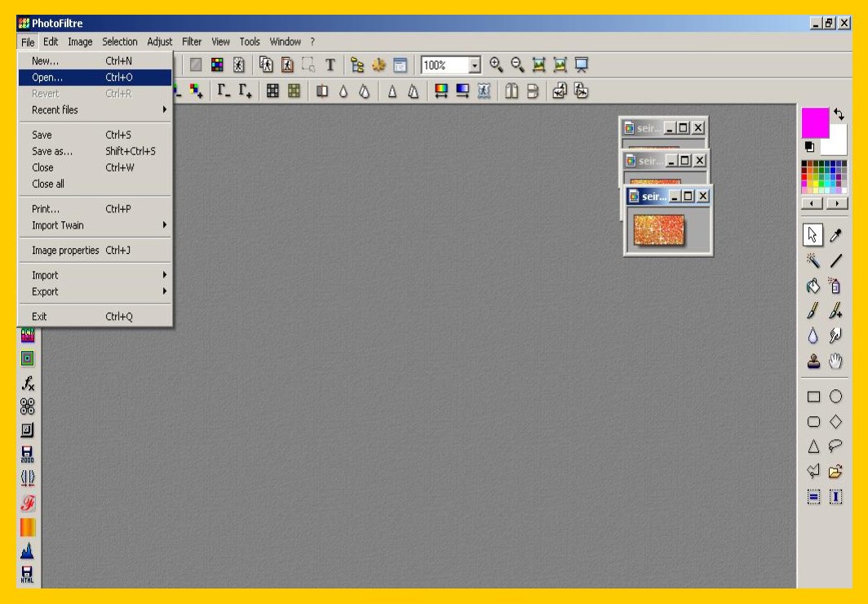This screenshot has height=604, width=868.
Task: Open the Filter menu
Action: tap(192, 42)
